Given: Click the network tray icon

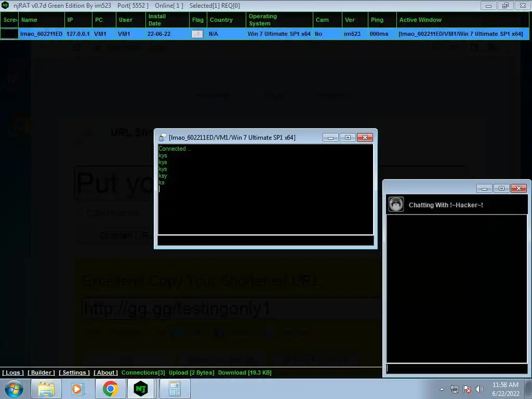Looking at the screenshot, I should 454,389.
